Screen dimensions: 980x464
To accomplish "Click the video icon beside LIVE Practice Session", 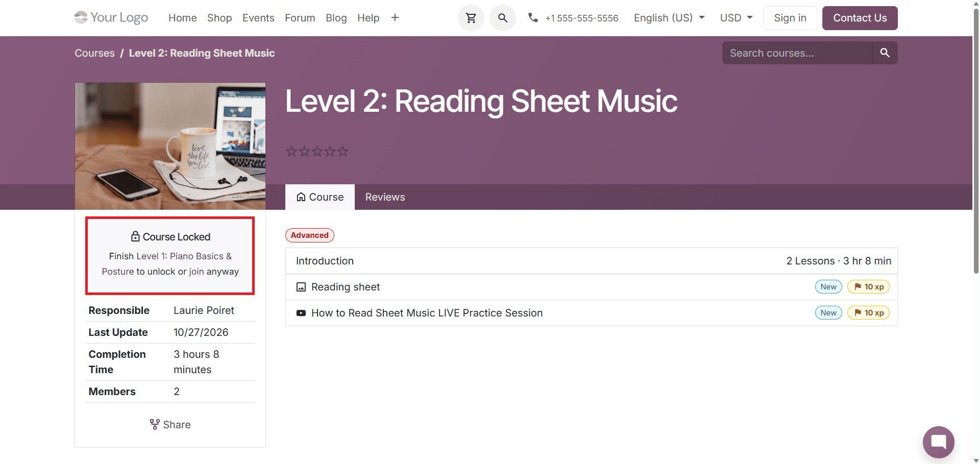I will [301, 313].
